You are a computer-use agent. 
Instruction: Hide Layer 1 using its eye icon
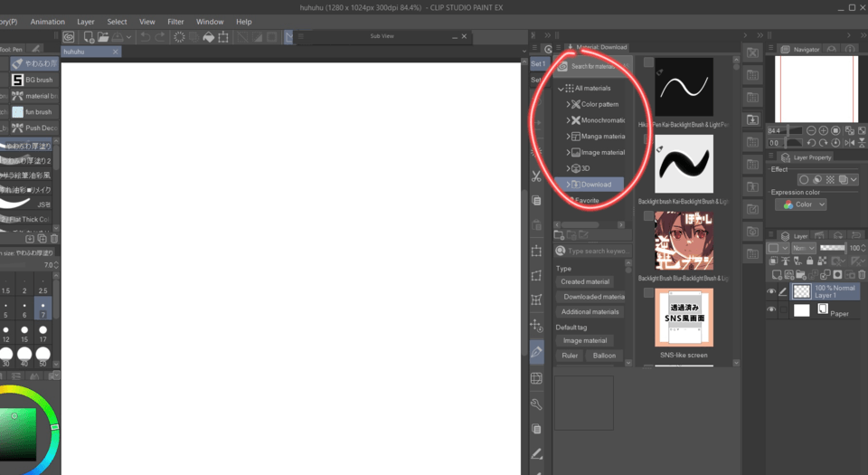point(771,291)
